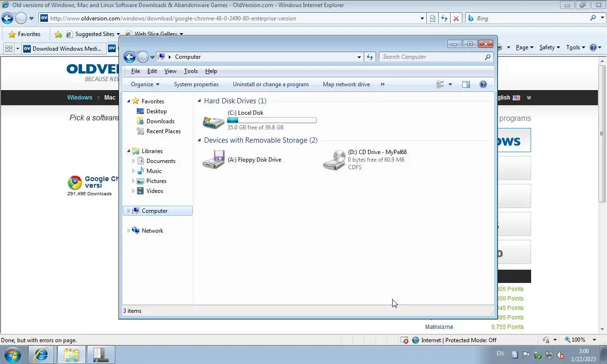Expand the Documents library
The width and height of the screenshot is (607, 364).
[x=133, y=161]
